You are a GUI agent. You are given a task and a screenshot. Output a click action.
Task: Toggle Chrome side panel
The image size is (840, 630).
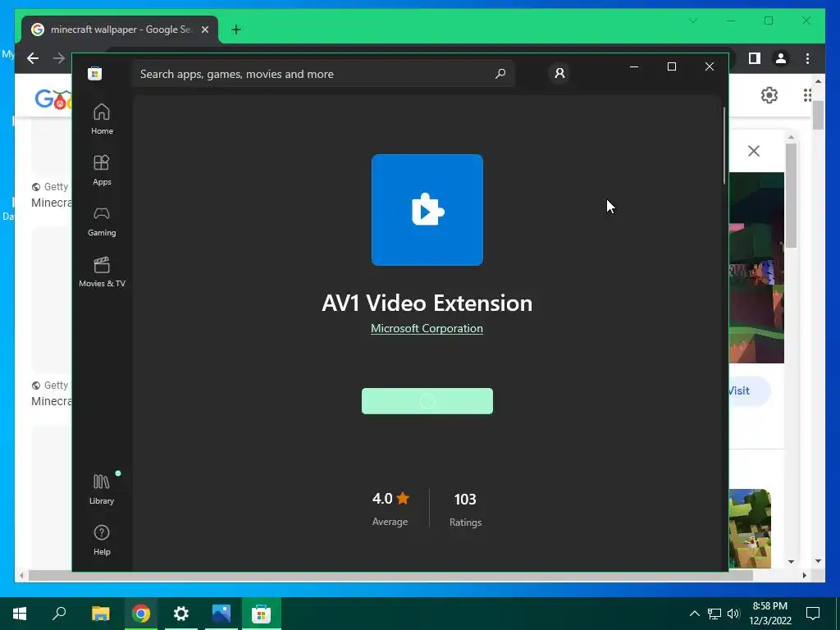click(x=755, y=58)
